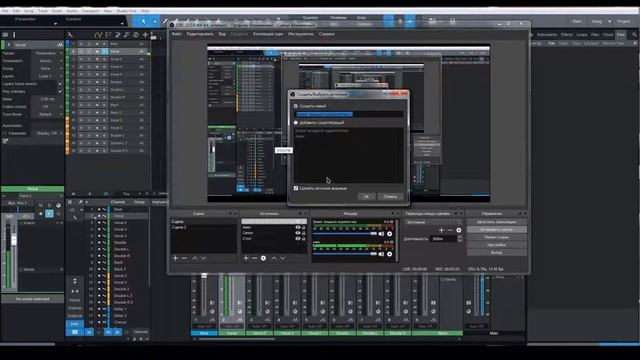Add scene transition with plus icon in OBS
The width and height of the screenshot is (640, 360).
coord(441,230)
